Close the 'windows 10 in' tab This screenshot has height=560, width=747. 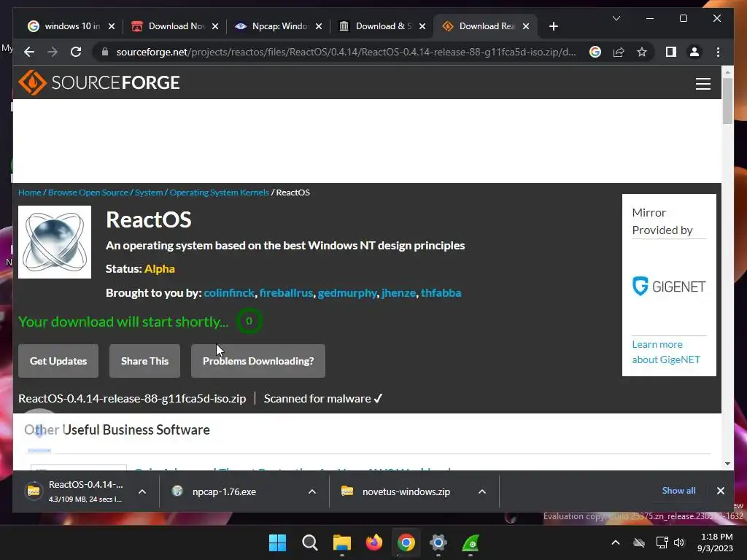pyautogui.click(x=112, y=26)
